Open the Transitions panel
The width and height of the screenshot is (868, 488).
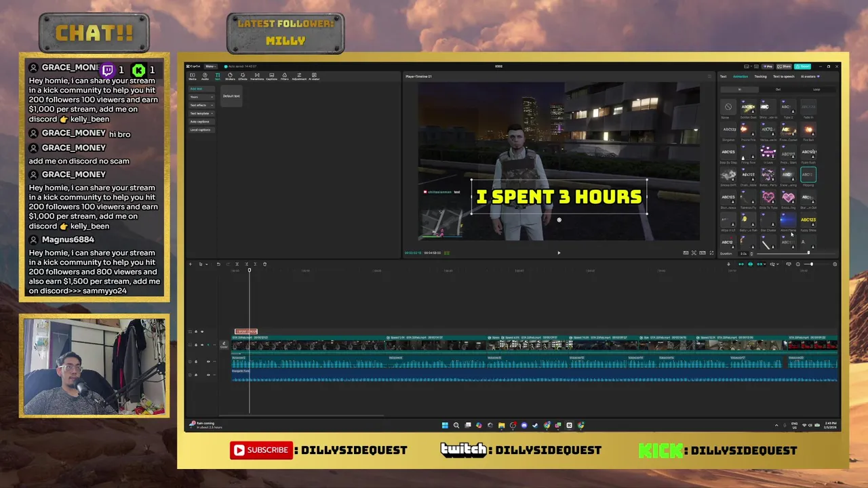(x=257, y=77)
